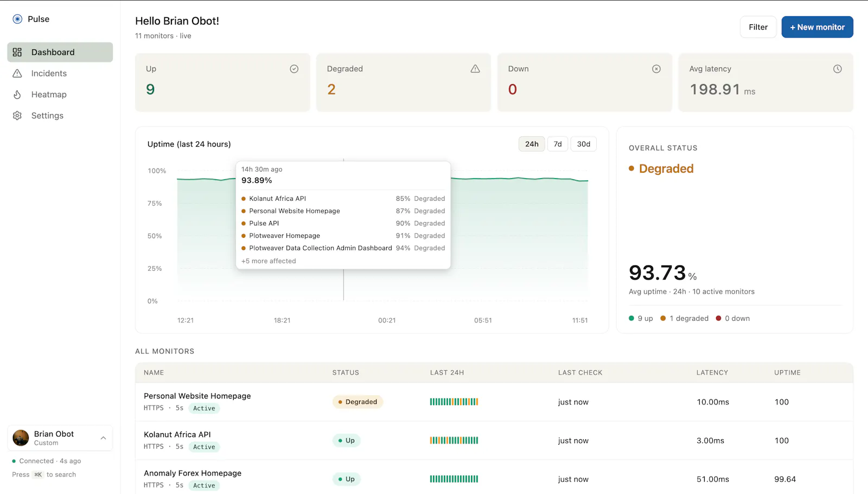Open the Personal Website Homepage monitor

tap(197, 396)
